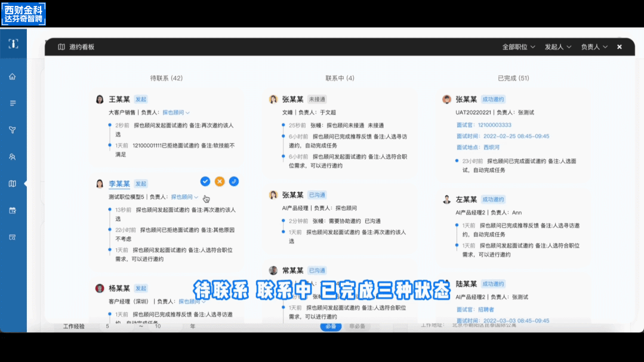Click interview location 西坝河
This screenshot has height=362, width=644.
click(x=491, y=147)
